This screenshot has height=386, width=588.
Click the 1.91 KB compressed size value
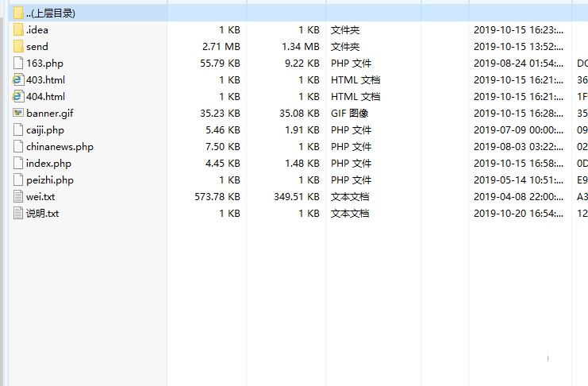pyautogui.click(x=302, y=130)
